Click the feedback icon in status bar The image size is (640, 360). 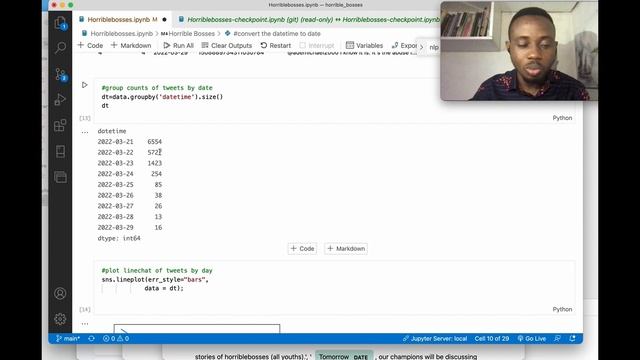[x=557, y=338]
